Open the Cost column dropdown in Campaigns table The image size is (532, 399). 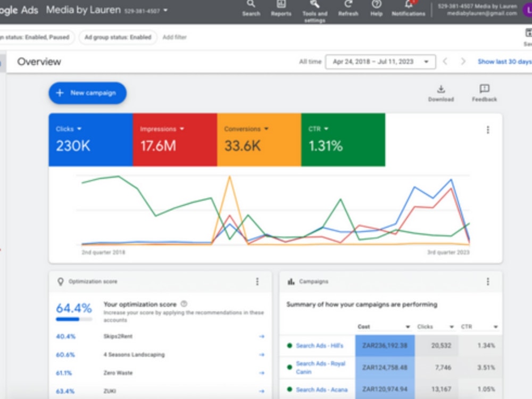[x=408, y=327]
